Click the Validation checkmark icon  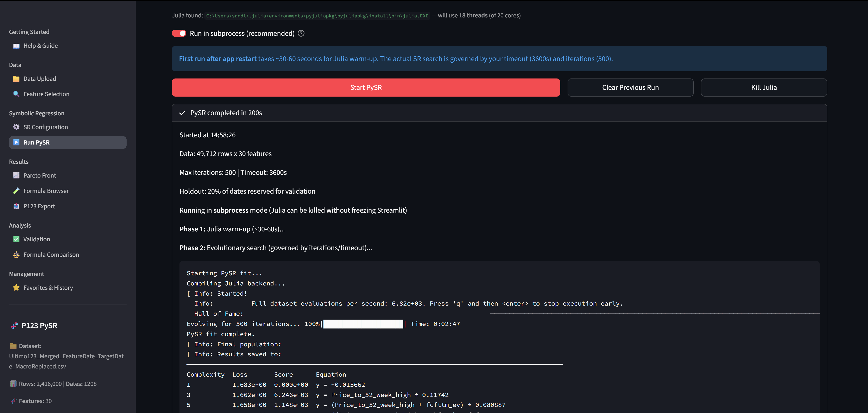(16, 239)
